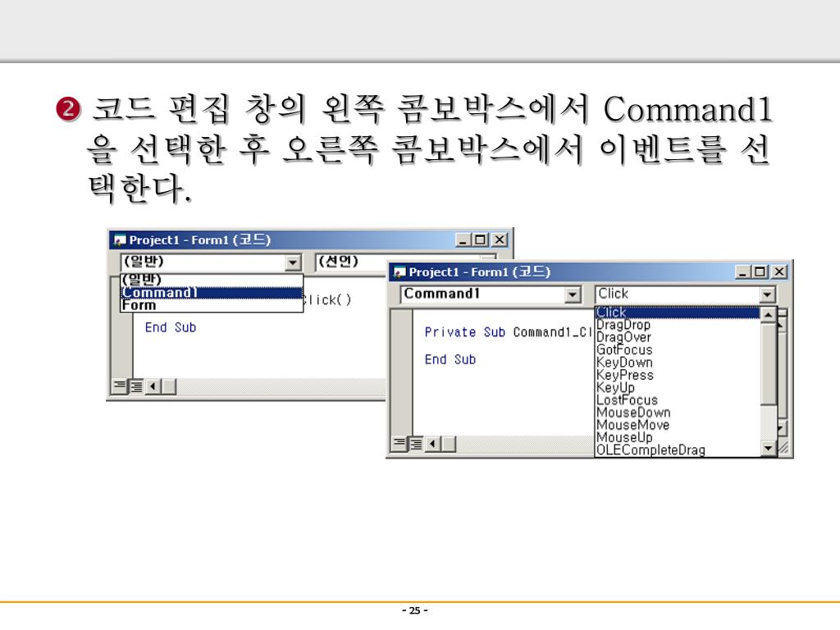Choose the KeyDown event

tap(677, 363)
